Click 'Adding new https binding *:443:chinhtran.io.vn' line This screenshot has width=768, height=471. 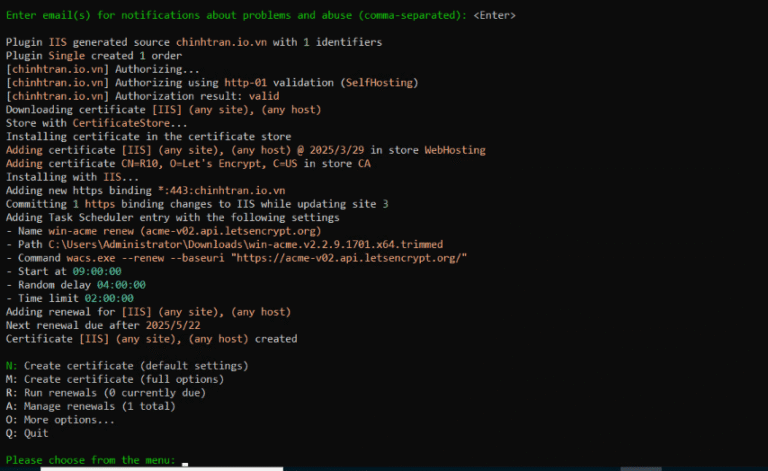(145, 190)
